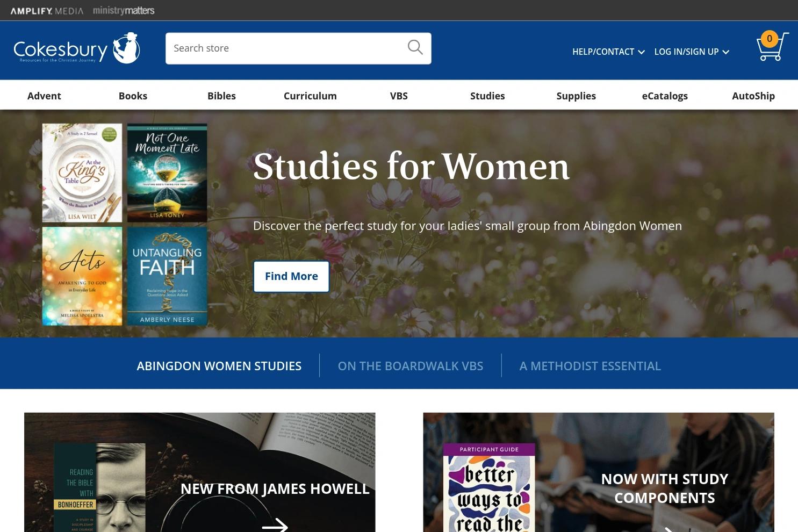Select On the Boardwalk VBS banner tab

[x=411, y=366]
